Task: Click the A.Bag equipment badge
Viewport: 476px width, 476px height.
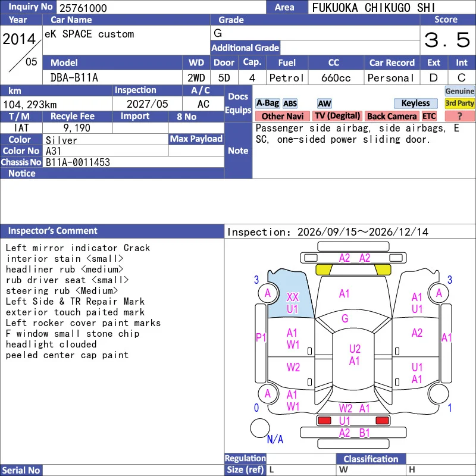Action: [267, 103]
